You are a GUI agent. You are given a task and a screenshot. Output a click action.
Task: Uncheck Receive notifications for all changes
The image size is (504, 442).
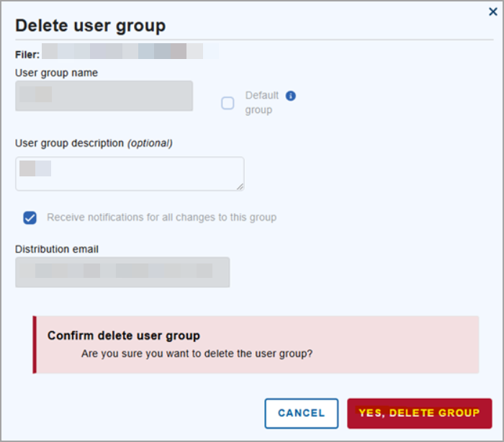(x=30, y=217)
